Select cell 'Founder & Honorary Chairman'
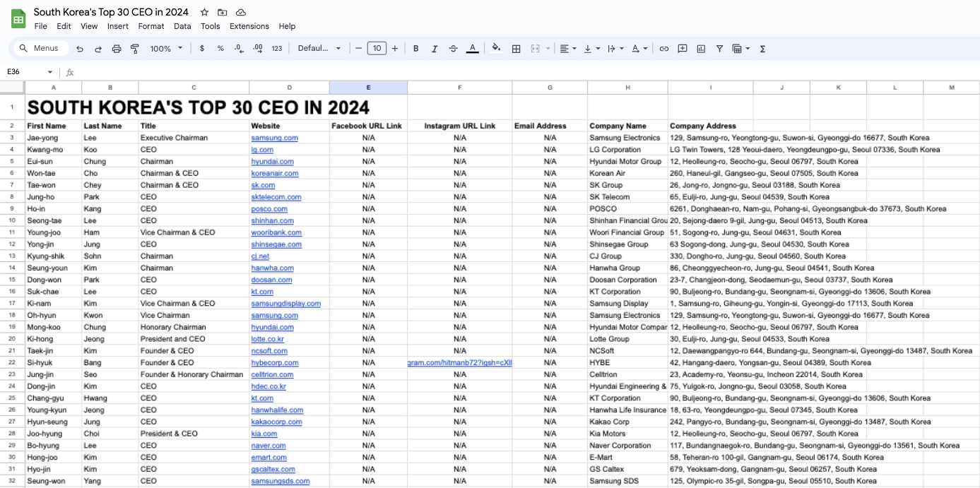The width and height of the screenshot is (980, 488). coord(192,374)
